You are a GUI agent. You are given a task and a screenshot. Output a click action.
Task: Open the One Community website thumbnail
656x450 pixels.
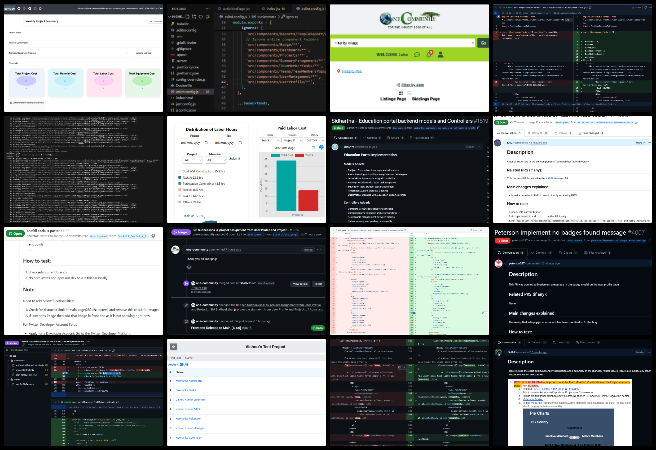pyautogui.click(x=409, y=58)
